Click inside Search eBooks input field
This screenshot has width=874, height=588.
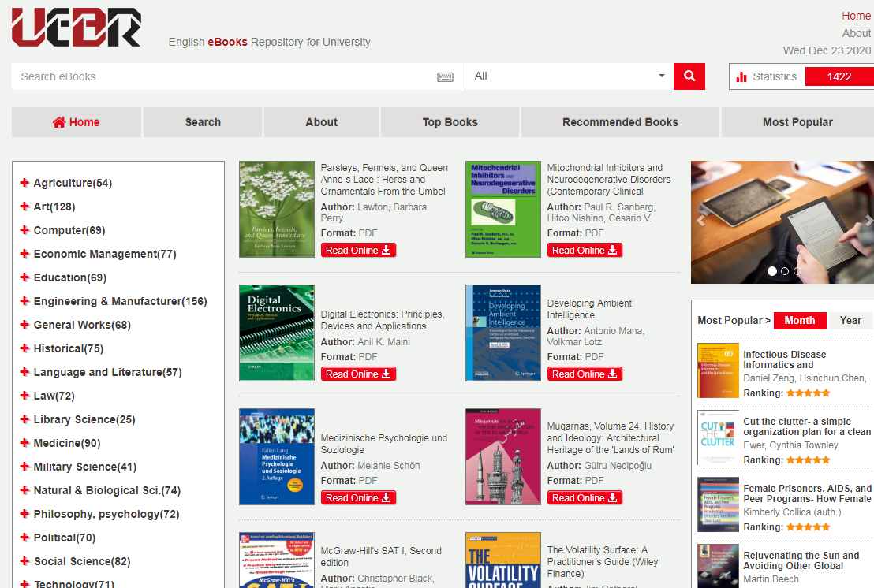coord(221,76)
